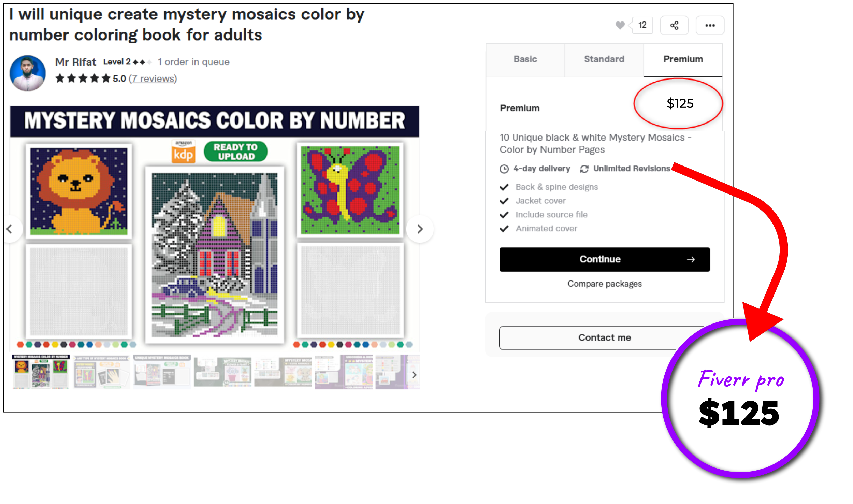Image resolution: width=853 pixels, height=504 pixels.
Task: Click the $125 price text
Action: 680,103
